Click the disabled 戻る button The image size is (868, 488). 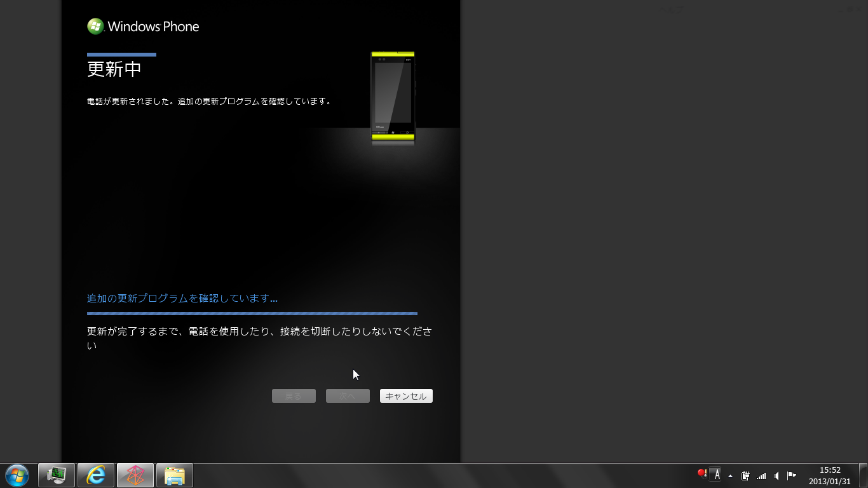pyautogui.click(x=294, y=396)
